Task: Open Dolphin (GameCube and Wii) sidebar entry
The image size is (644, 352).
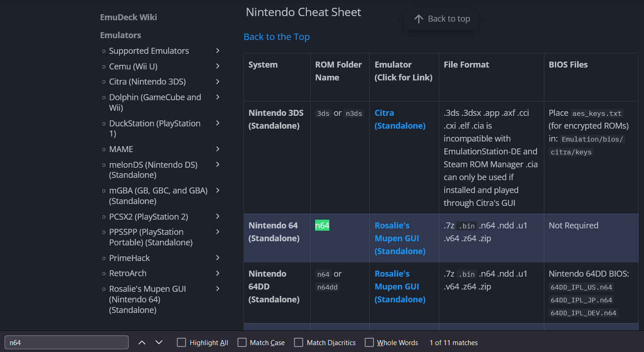Action: point(155,102)
